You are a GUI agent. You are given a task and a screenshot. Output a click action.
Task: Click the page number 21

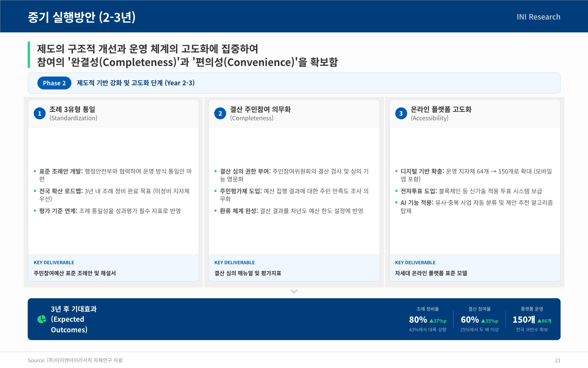point(557,360)
